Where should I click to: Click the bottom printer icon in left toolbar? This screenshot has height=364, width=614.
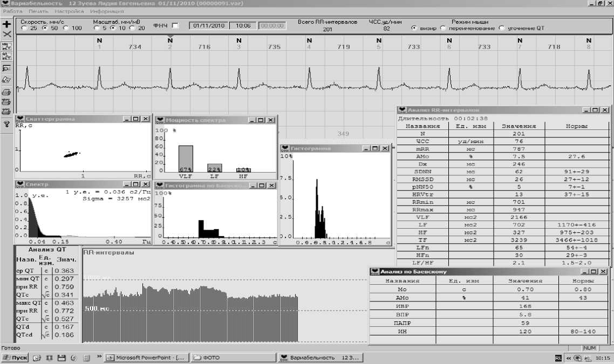coord(7,112)
